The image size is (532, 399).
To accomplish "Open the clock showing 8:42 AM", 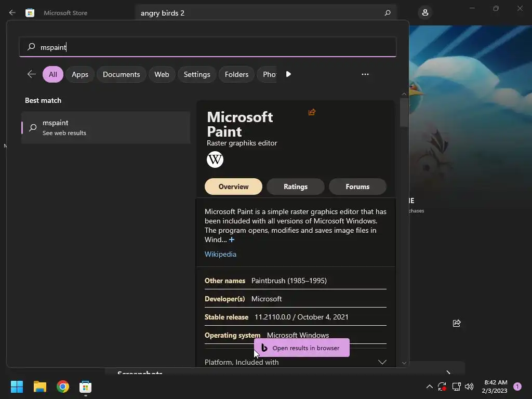I will tap(495, 387).
